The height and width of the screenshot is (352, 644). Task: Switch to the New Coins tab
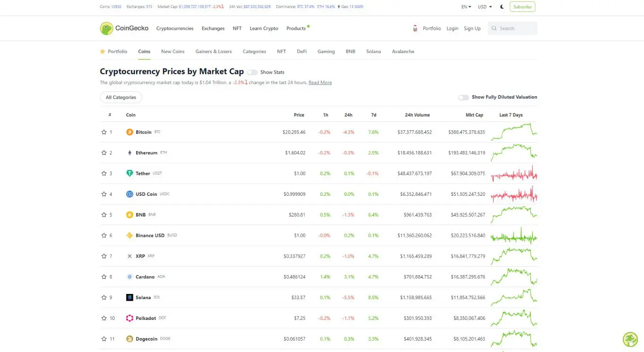[x=173, y=51]
